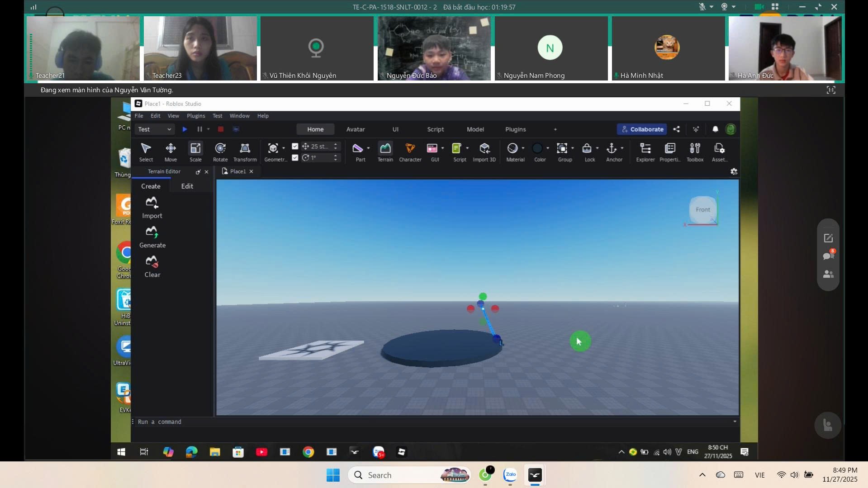This screenshot has width=868, height=488.
Task: Expand the Material dropdown arrow
Action: (523, 148)
